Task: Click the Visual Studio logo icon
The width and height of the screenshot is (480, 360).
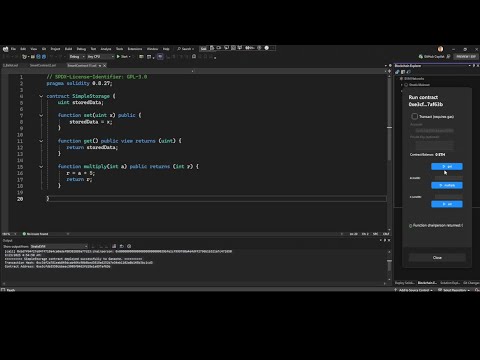Action: (x=5, y=49)
